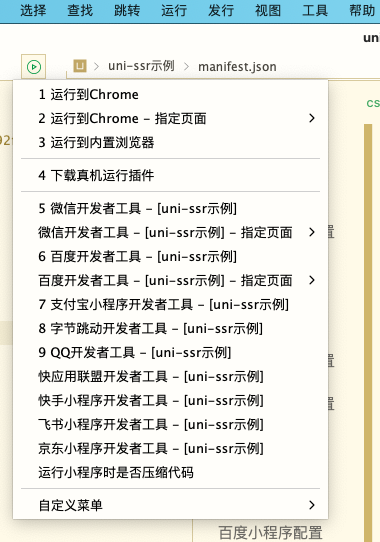This screenshot has width=380, height=542.
Task: Select uni-ssr示例 in the breadcrumb
Action: [141, 66]
